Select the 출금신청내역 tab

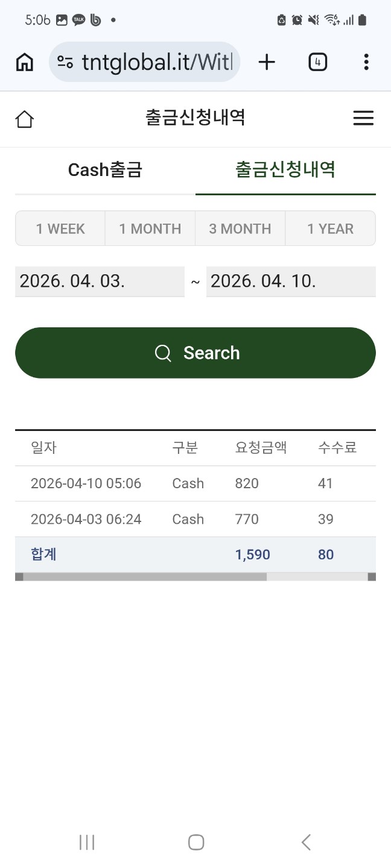(x=285, y=170)
